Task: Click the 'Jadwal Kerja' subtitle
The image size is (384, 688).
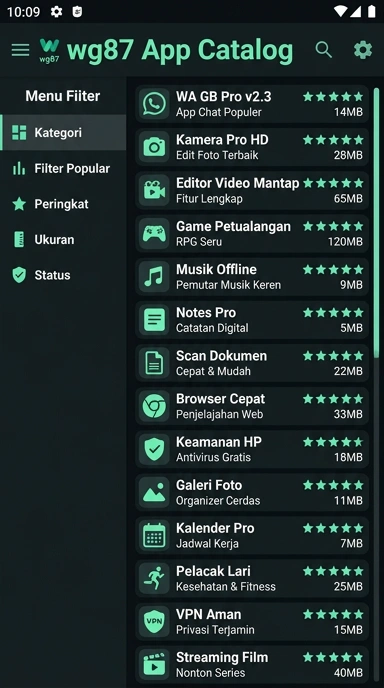Action: click(x=208, y=544)
